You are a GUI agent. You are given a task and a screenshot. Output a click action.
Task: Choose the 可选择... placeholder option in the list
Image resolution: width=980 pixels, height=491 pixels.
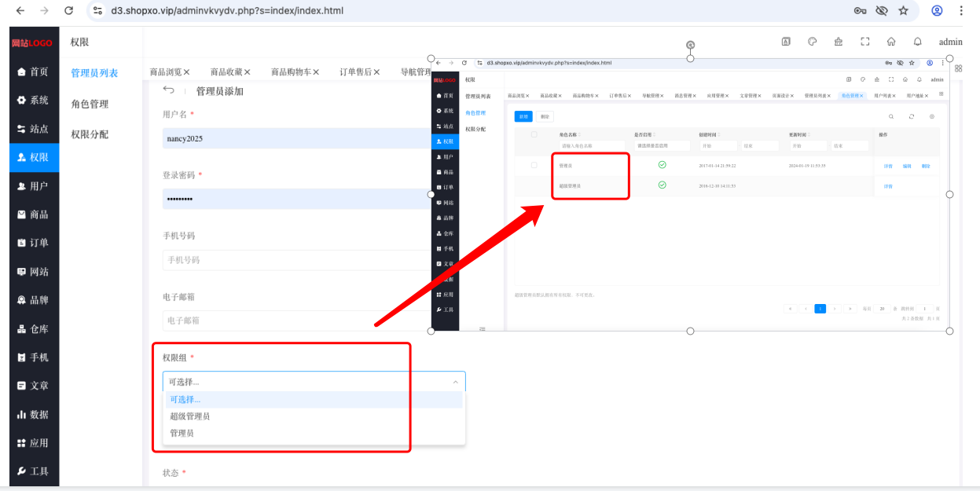[314, 400]
